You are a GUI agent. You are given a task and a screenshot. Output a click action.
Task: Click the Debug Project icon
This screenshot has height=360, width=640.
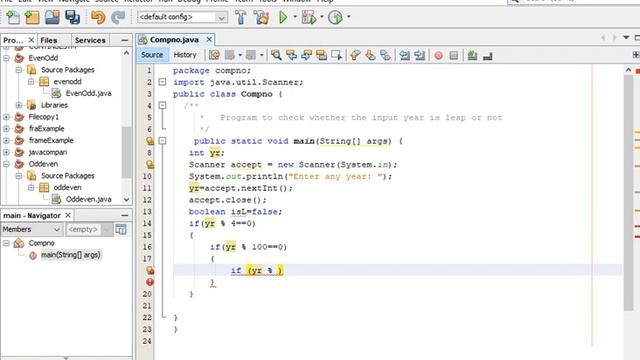point(309,17)
